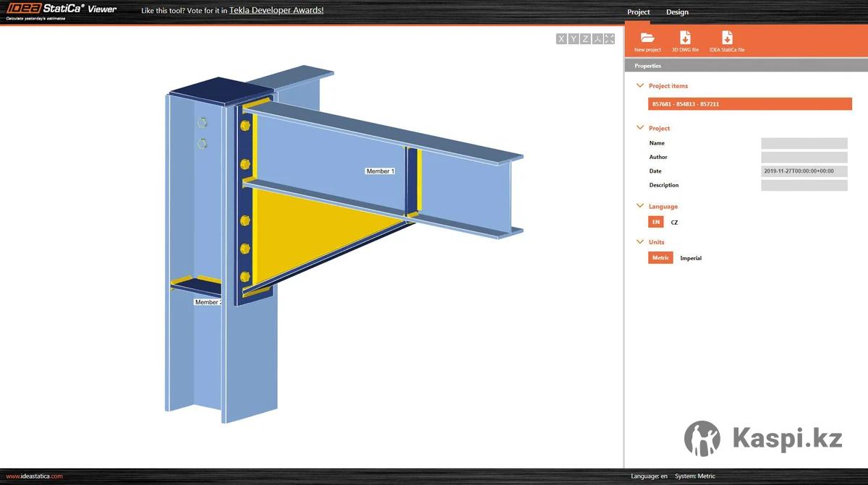Switch language to CZ
Screen dimensions: 868x485
tap(674, 223)
